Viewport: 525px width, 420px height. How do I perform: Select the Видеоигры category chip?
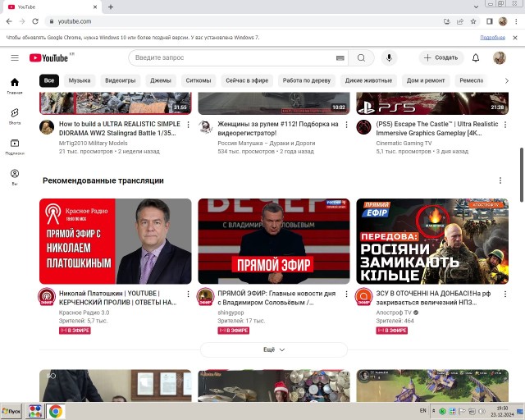tap(121, 80)
